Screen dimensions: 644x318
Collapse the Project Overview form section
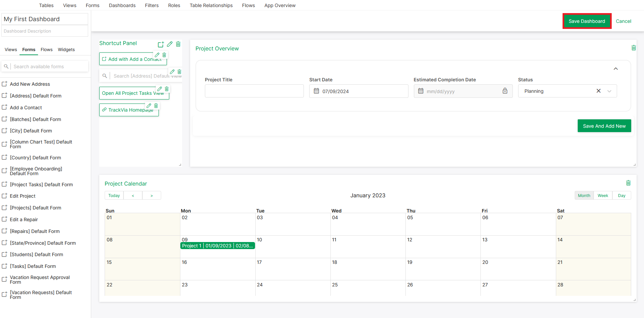coord(616,68)
